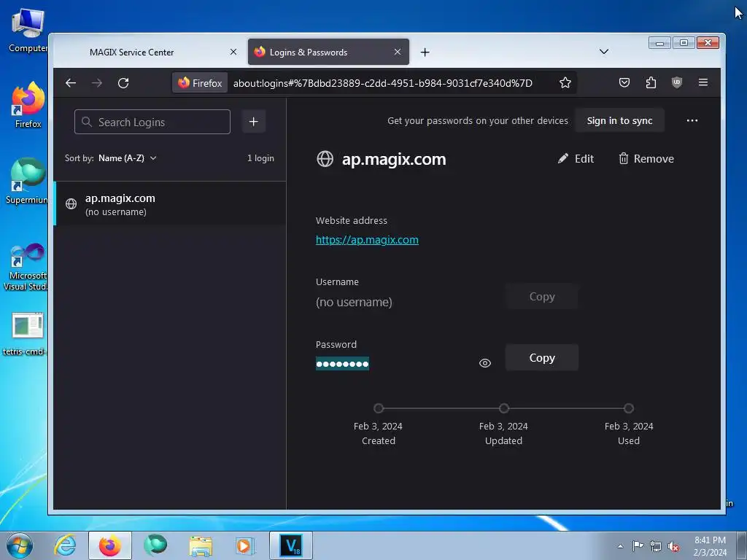The height and width of the screenshot is (560, 747).
Task: Open the Sort by Name (A-Z) dropdown
Action: click(x=127, y=158)
